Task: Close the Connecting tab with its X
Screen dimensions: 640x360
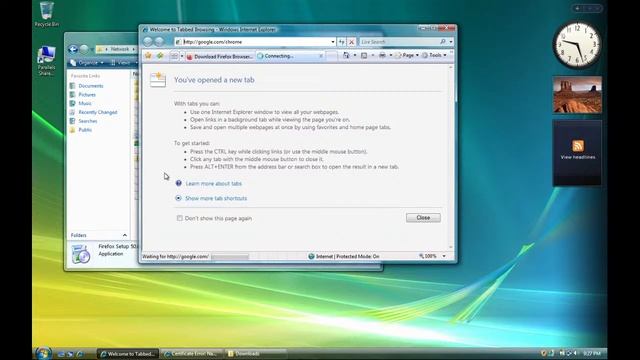Action: (x=321, y=56)
